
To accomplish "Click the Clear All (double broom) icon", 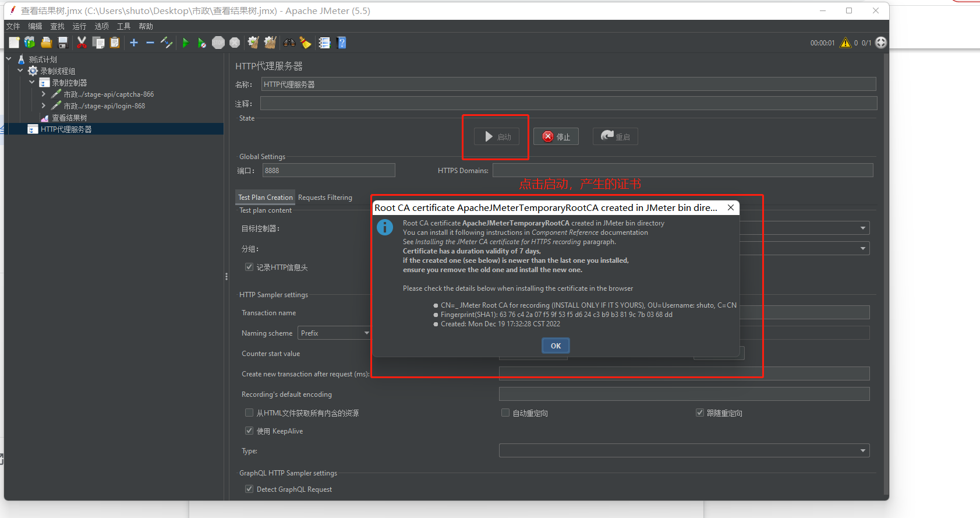I will click(270, 43).
